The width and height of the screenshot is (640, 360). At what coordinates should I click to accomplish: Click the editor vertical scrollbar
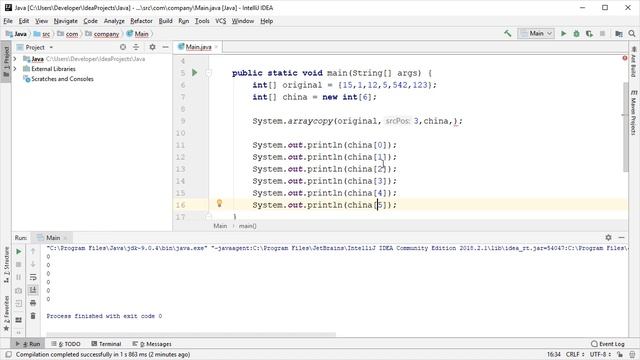coord(625,127)
